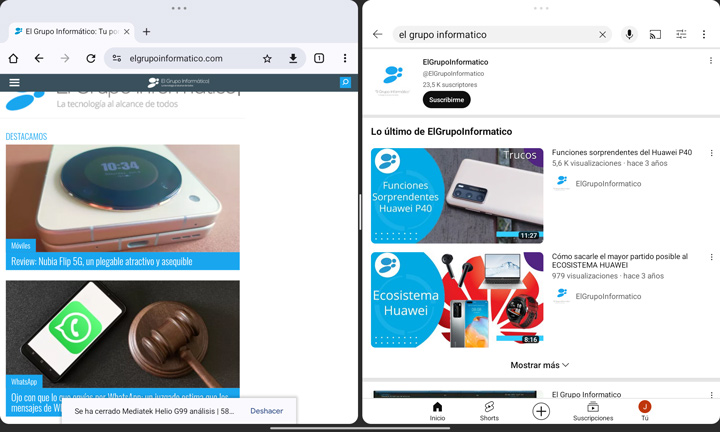Tap the YouTube voice search microphone
720x432 pixels.
(629, 34)
